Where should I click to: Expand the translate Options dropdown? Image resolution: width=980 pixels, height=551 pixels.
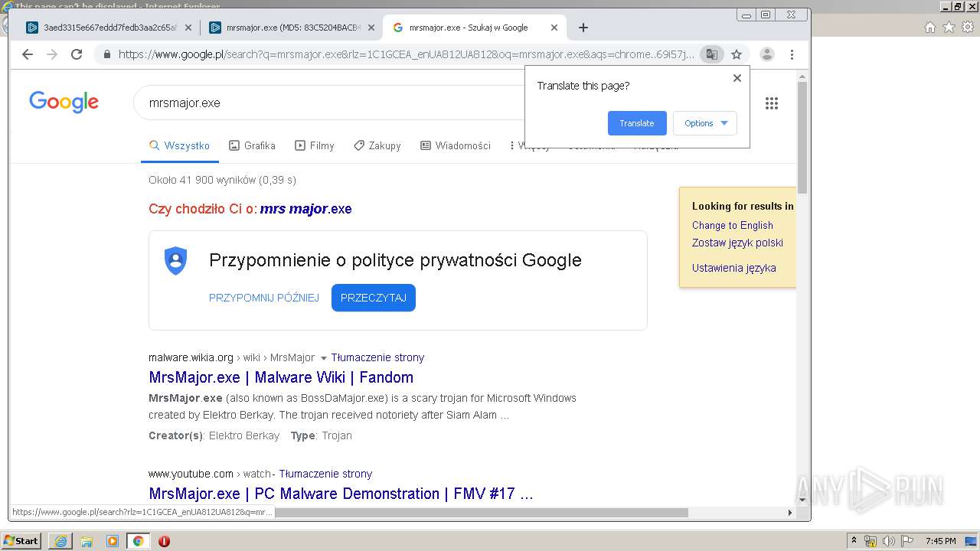(x=705, y=123)
